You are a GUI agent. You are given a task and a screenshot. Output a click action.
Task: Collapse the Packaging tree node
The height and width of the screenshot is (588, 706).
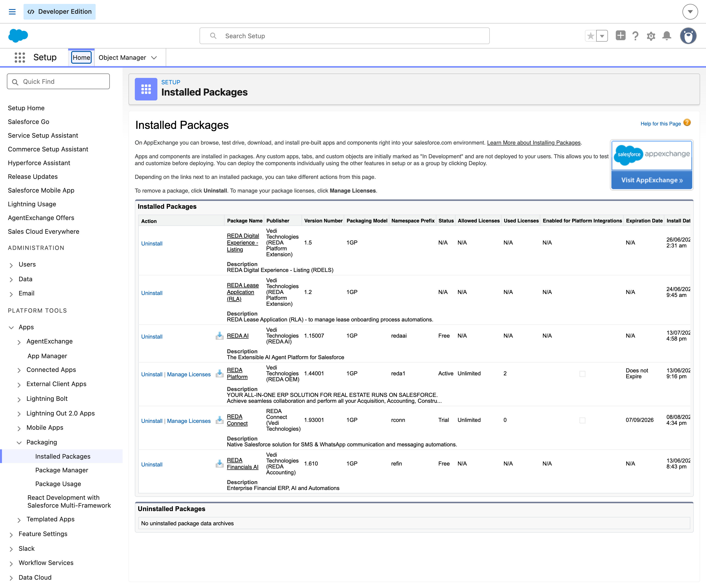pos(19,443)
